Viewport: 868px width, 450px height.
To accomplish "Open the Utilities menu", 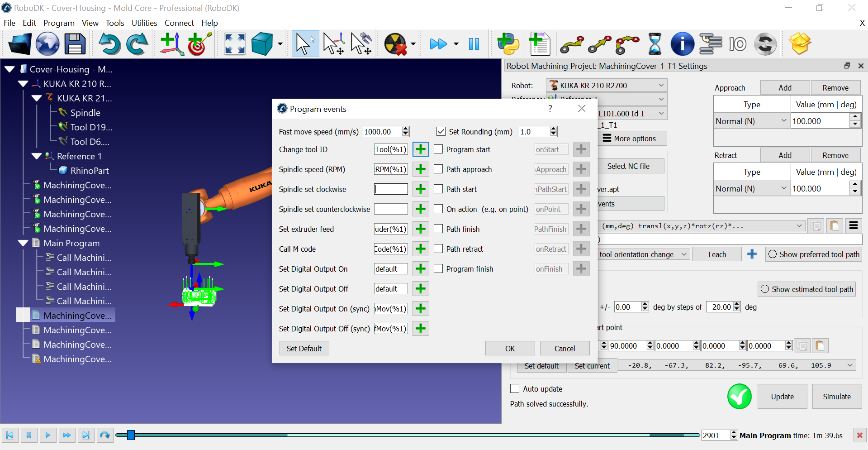I will [144, 23].
